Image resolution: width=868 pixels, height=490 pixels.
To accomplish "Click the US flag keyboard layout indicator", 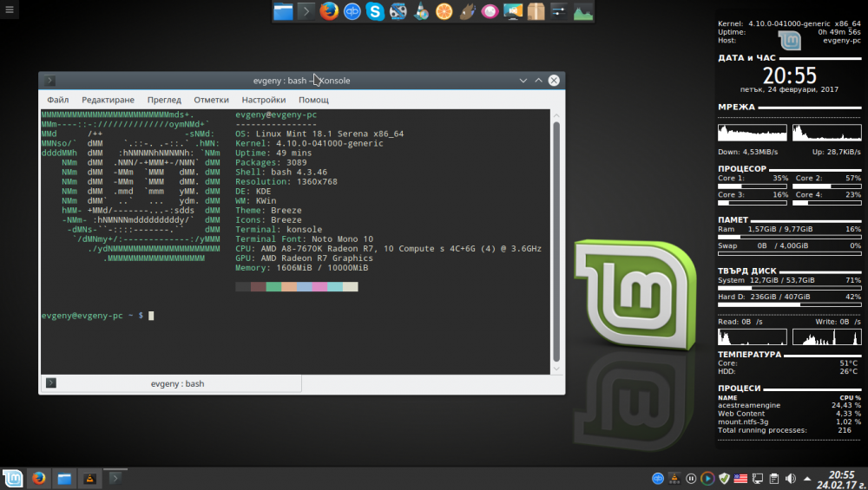I will 740,479.
